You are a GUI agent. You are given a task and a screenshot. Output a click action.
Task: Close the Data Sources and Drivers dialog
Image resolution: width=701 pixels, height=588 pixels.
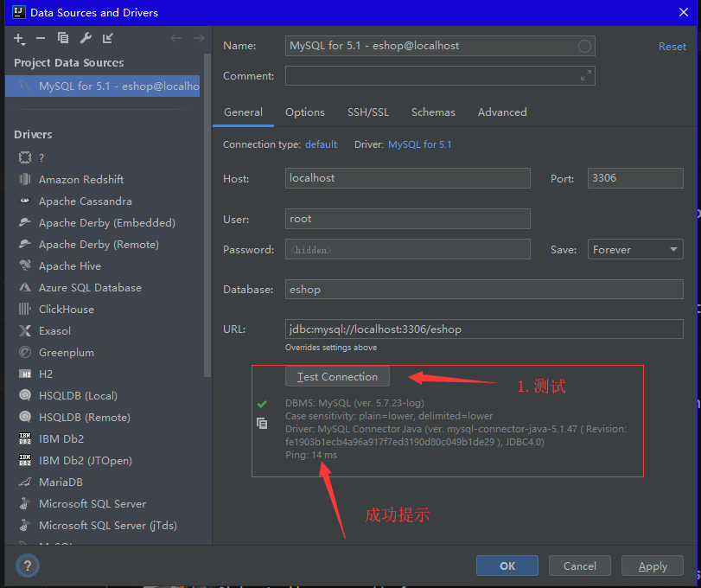683,12
